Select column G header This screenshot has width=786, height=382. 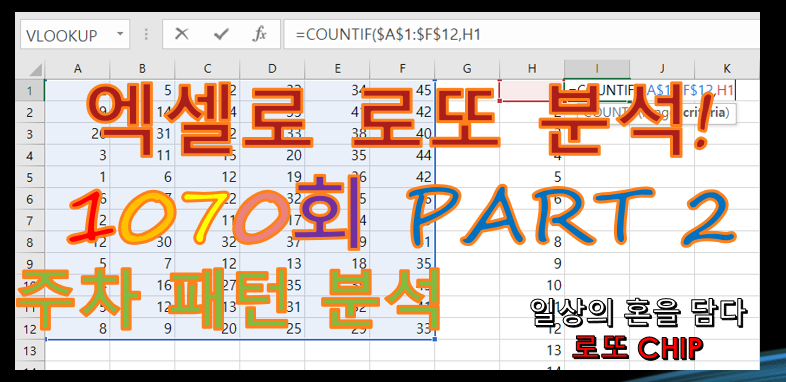pos(467,69)
